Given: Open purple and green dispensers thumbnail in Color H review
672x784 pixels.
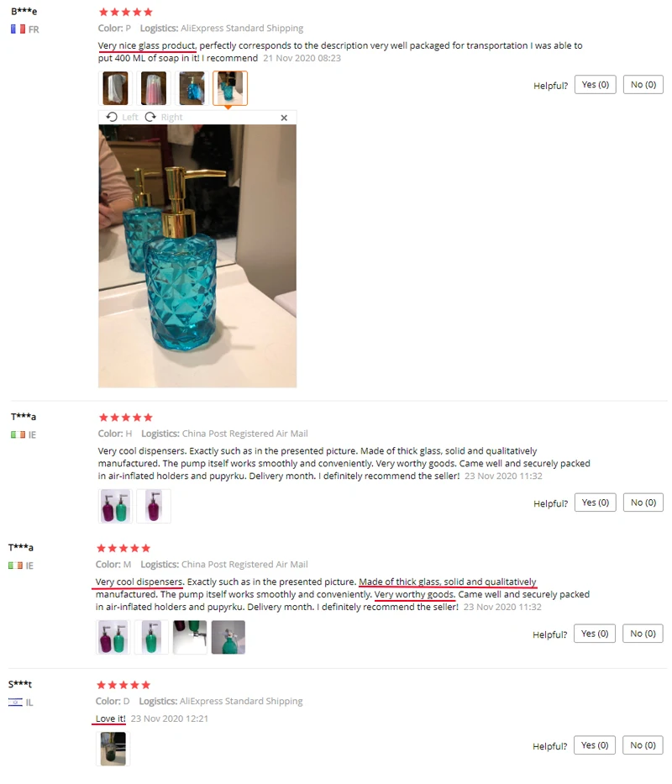Looking at the screenshot, I should pos(116,506).
